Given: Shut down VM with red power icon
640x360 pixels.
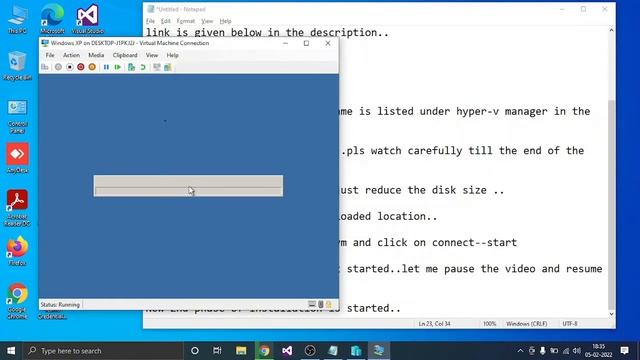Looking at the screenshot, I should click(81, 67).
